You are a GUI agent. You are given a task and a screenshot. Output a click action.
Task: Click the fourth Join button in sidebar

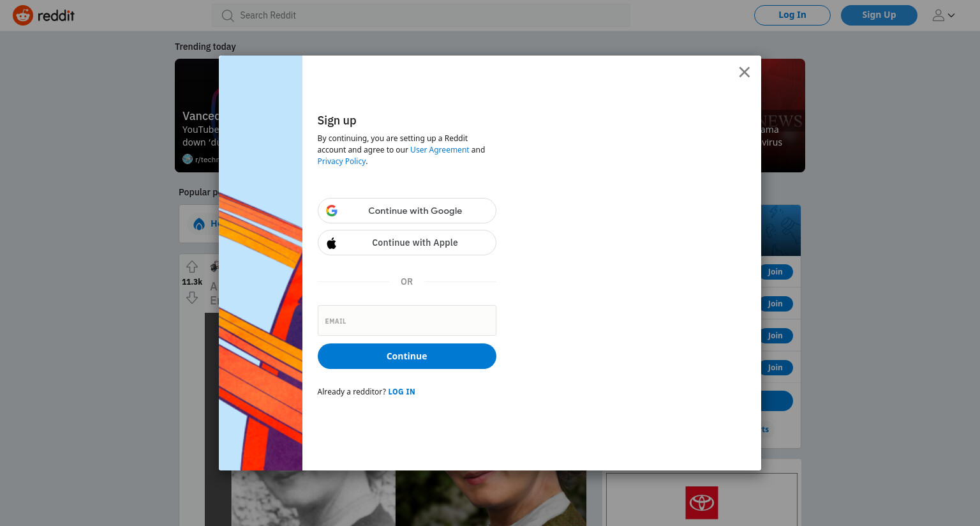pos(775,368)
